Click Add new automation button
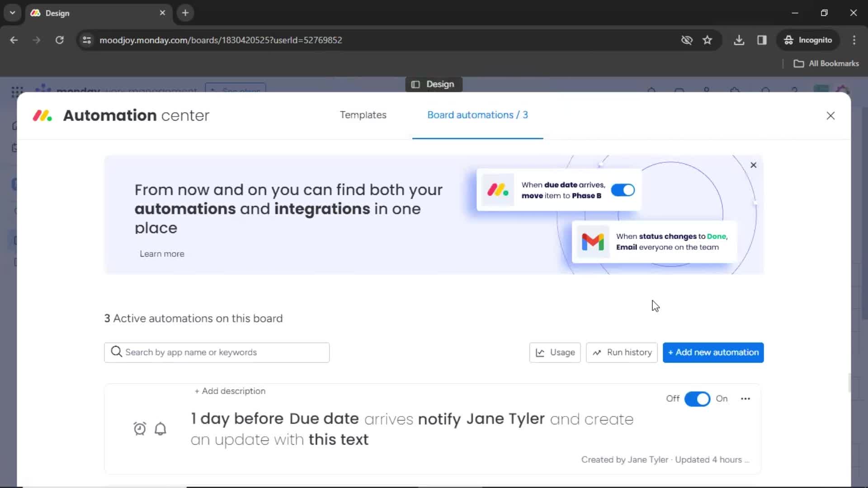The width and height of the screenshot is (868, 488). (713, 352)
